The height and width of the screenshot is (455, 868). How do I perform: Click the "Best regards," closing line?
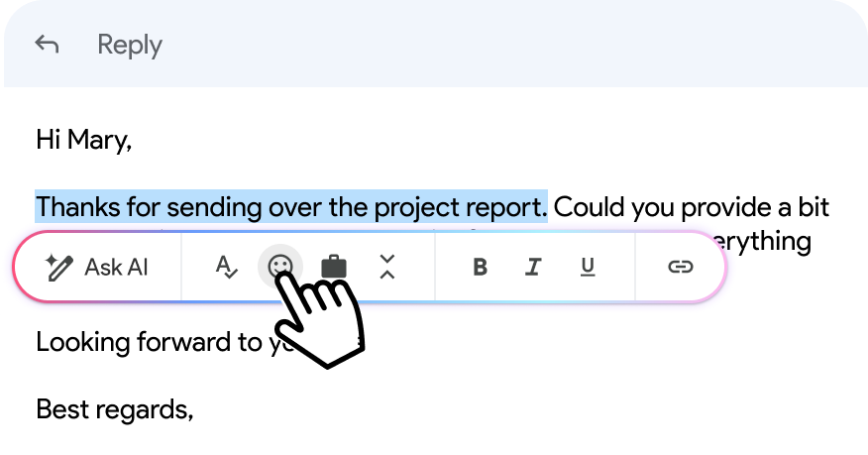tap(114, 407)
